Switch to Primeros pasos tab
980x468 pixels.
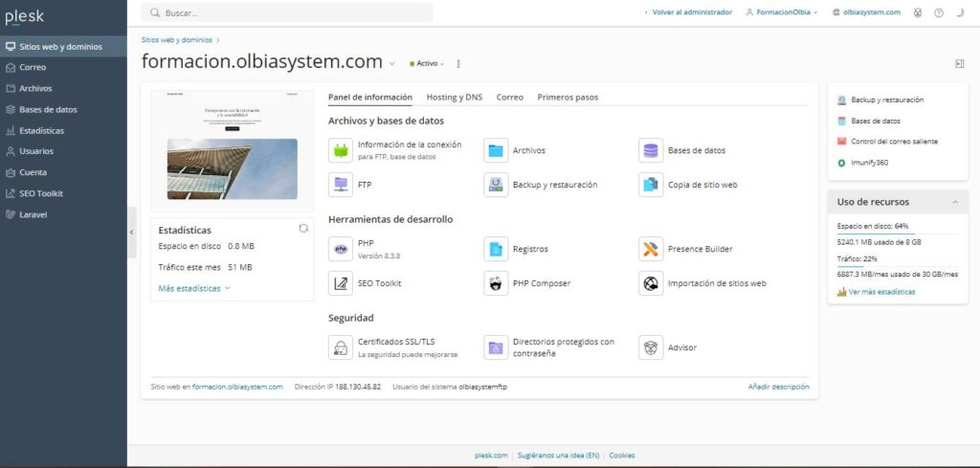[568, 98]
